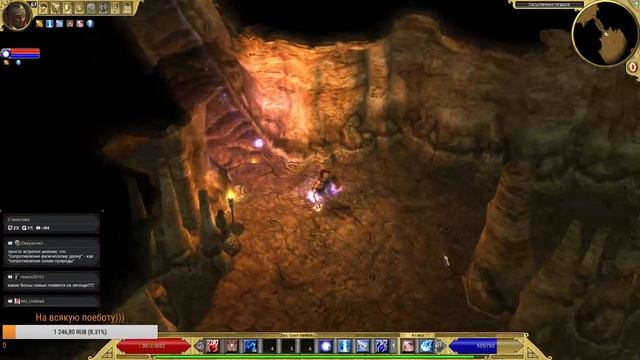Activate the blue swirl skill in quickbar
This screenshot has width=640, height=360.
(250, 346)
